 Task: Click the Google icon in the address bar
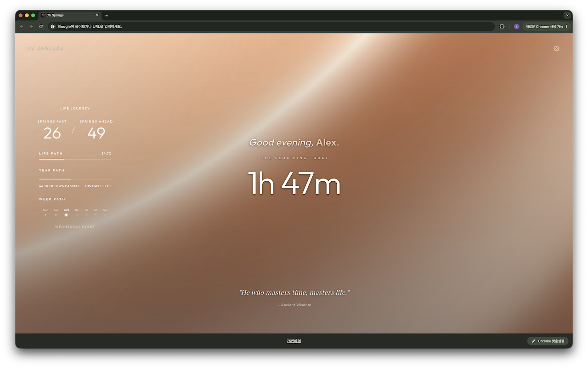53,27
